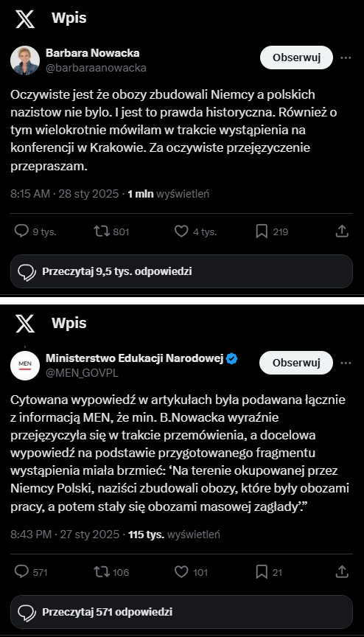Viewport: 364px width, 637px height.
Task: Open more options on the MEN post
Action: pos(346,363)
